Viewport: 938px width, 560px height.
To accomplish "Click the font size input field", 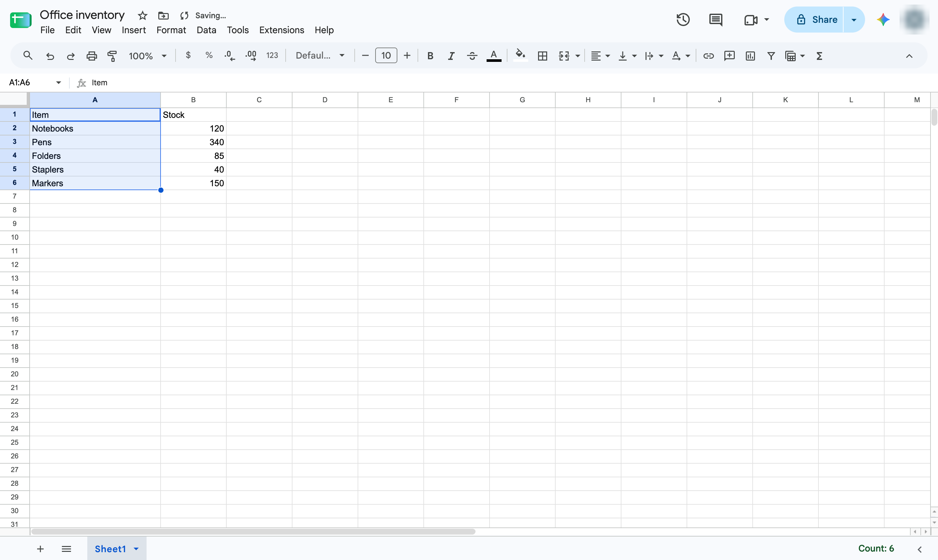I will click(386, 55).
